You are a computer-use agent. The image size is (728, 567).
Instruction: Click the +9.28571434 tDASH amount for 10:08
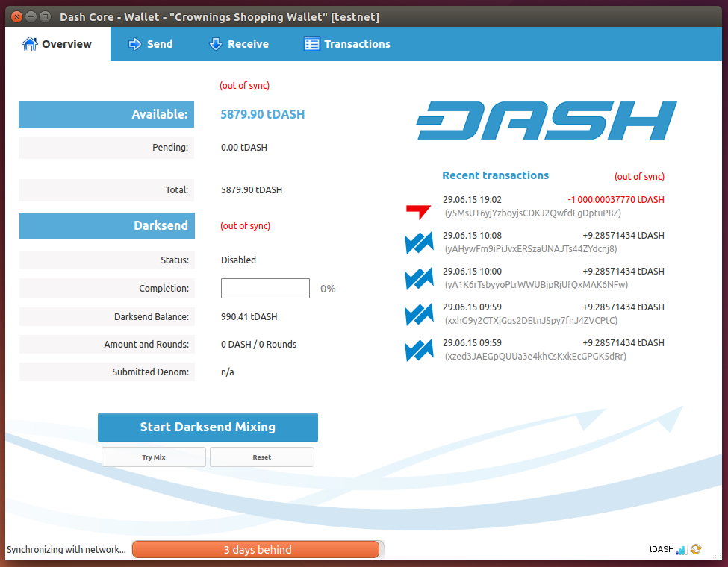pos(623,236)
